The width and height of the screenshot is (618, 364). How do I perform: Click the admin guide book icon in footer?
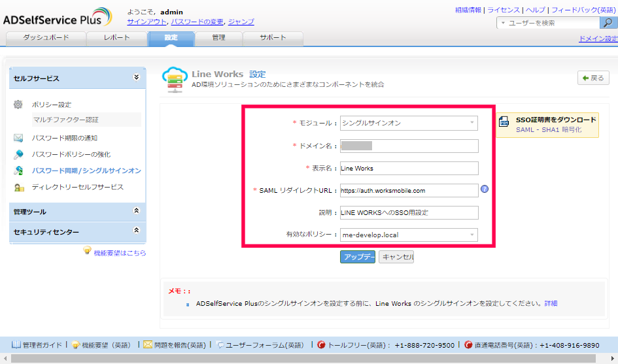16,344
